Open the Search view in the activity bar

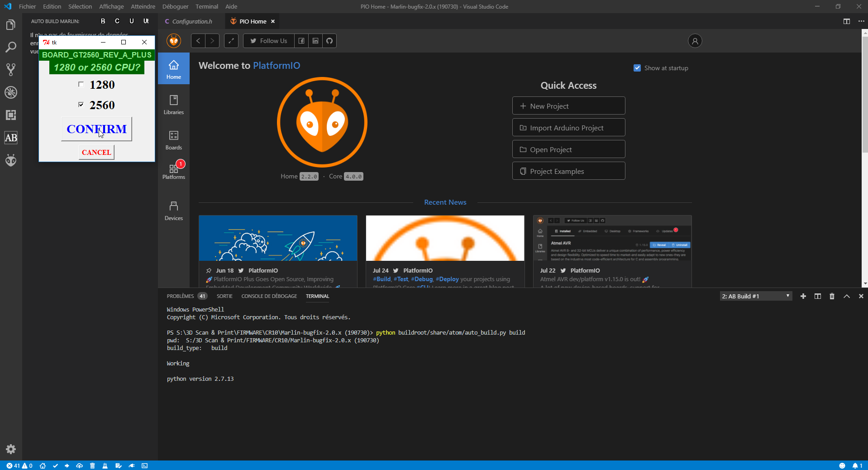coord(11,47)
